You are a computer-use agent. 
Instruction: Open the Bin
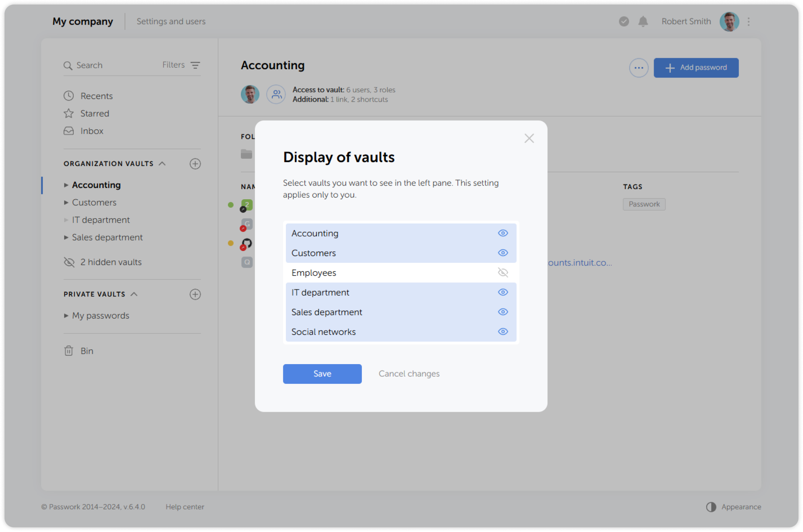pyautogui.click(x=87, y=351)
